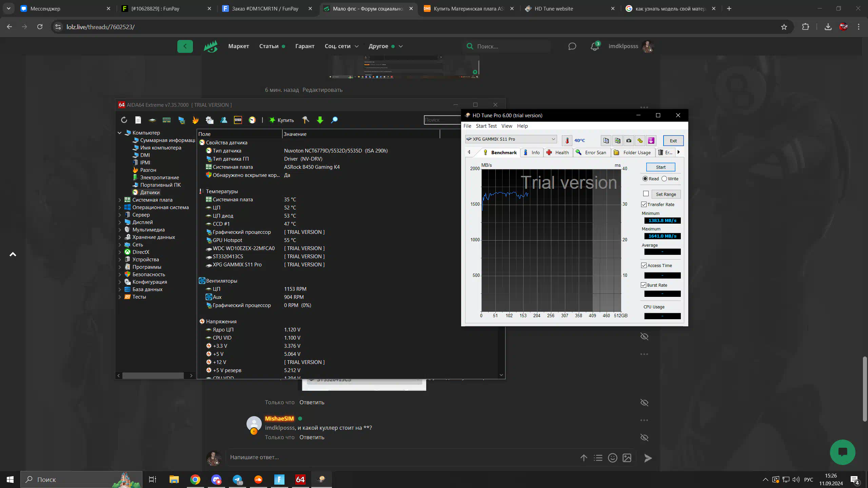Click the HD Tune temperature thermometer icon

tap(567, 140)
